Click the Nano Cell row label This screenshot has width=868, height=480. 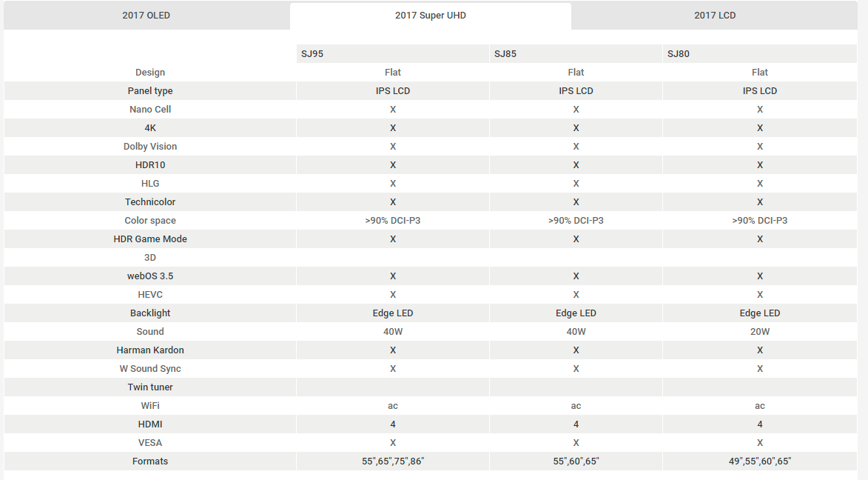150,109
